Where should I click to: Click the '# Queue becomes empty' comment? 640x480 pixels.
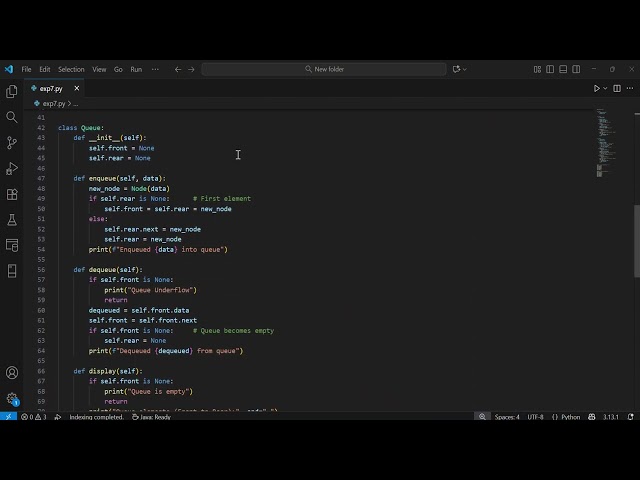pyautogui.click(x=233, y=331)
